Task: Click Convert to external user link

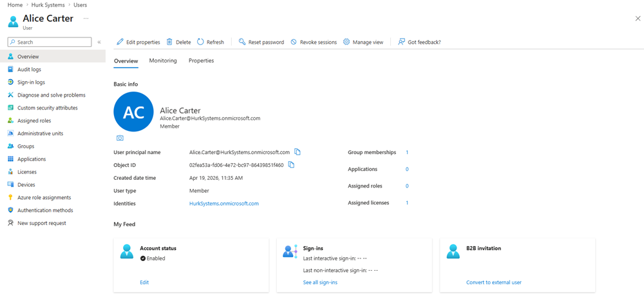Action: (x=494, y=282)
